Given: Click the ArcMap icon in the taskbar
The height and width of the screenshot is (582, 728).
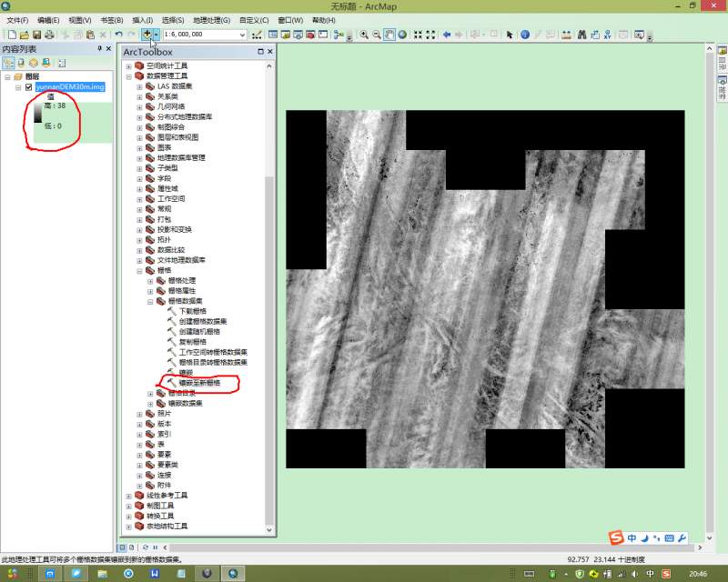Looking at the screenshot, I should (233, 574).
